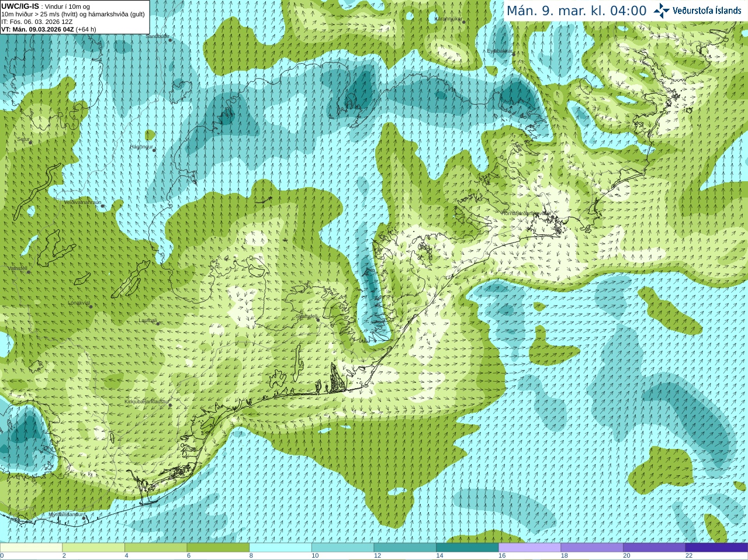Click the Kárahnjúkar station label
Screen dimensions: 748x560
tap(448, 19)
